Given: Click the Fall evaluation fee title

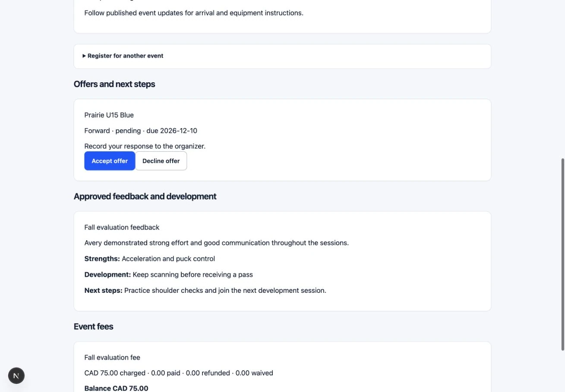Looking at the screenshot, I should 112,358.
